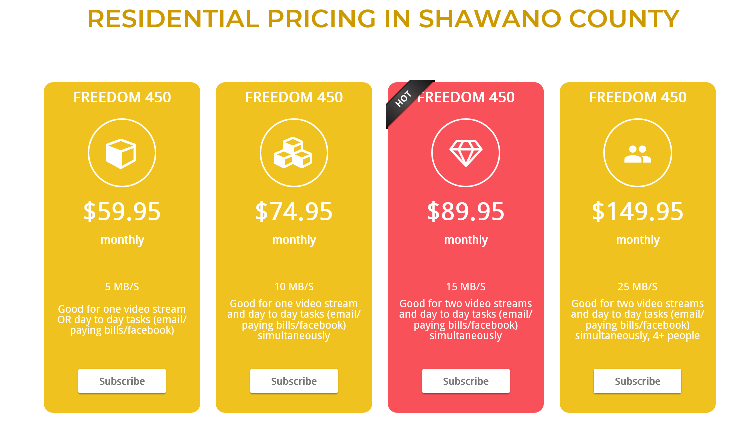Screen dimensions: 749x440
Task: Click the stacked cubes icon in $74.95 plan
Action: tap(294, 153)
